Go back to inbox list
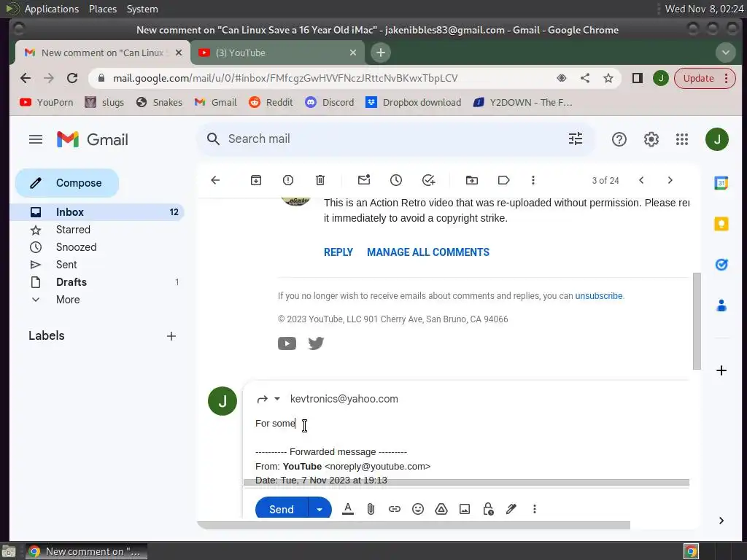Image resolution: width=747 pixels, height=560 pixels. [215, 180]
